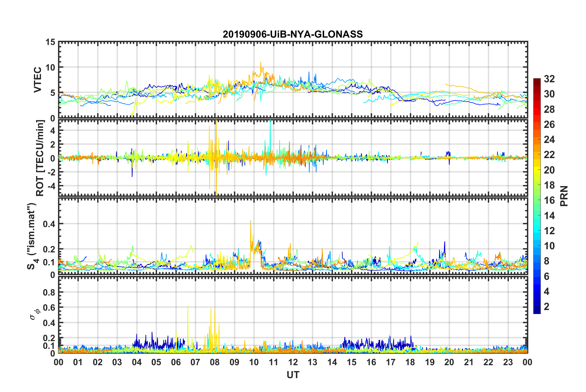Click the 09 hour tick on UT axis

point(234,362)
